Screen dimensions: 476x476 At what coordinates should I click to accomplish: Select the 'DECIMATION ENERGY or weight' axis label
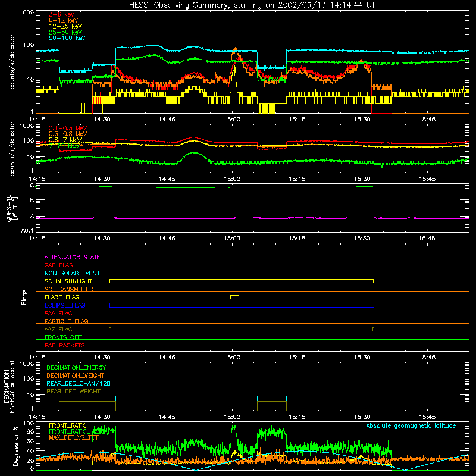point(9,386)
